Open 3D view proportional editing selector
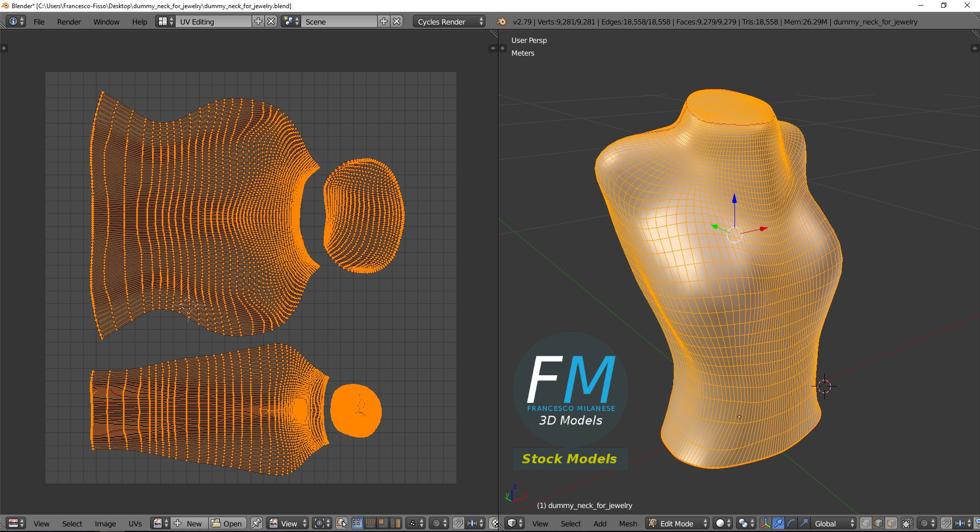 (927, 523)
